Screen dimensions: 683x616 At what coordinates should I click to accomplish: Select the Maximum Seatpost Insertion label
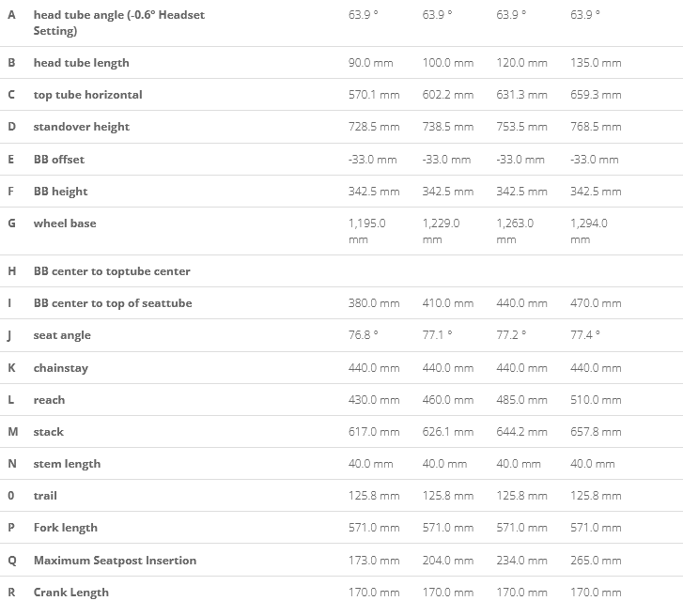pos(115,561)
